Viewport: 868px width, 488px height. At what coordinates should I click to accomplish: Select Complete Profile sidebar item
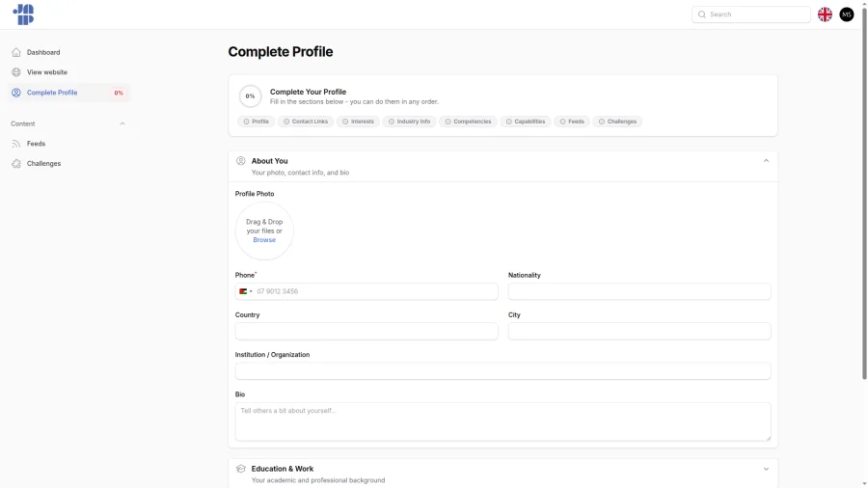click(x=69, y=93)
